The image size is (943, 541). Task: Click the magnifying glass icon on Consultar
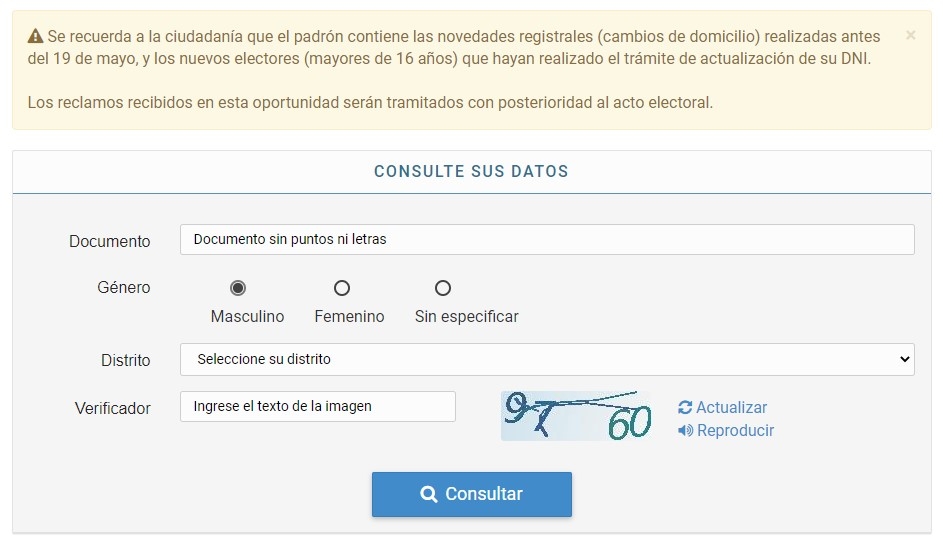point(429,494)
